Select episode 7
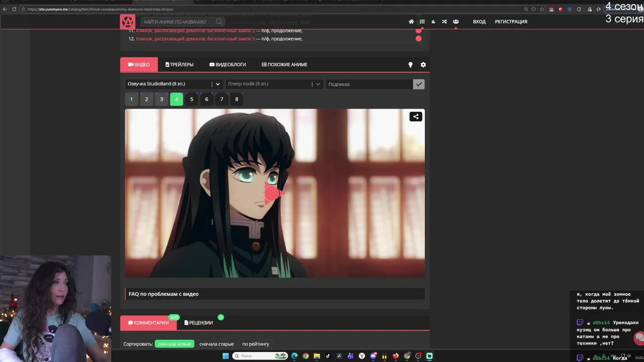This screenshot has height=362, width=644. [221, 99]
